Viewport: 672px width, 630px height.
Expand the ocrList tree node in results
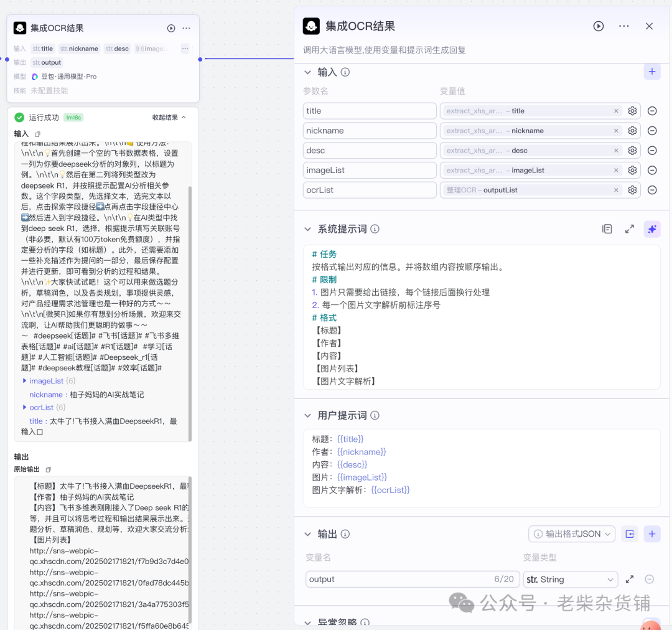pyautogui.click(x=24, y=407)
